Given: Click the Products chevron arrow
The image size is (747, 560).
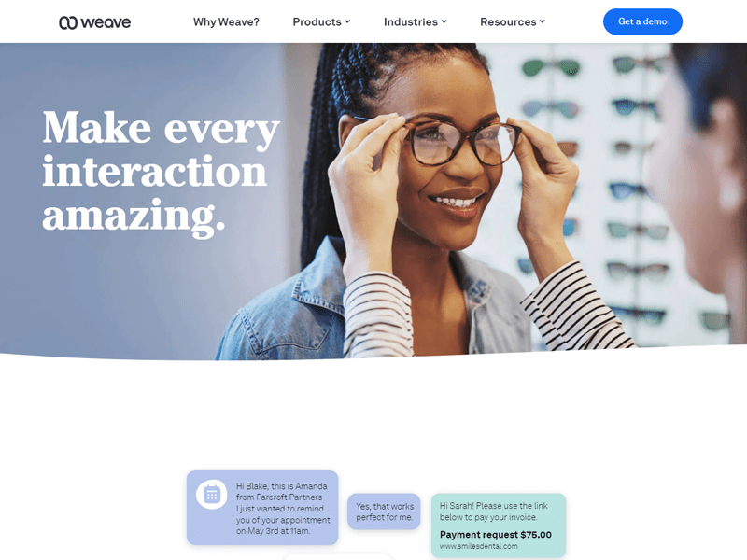Looking at the screenshot, I should (x=347, y=21).
